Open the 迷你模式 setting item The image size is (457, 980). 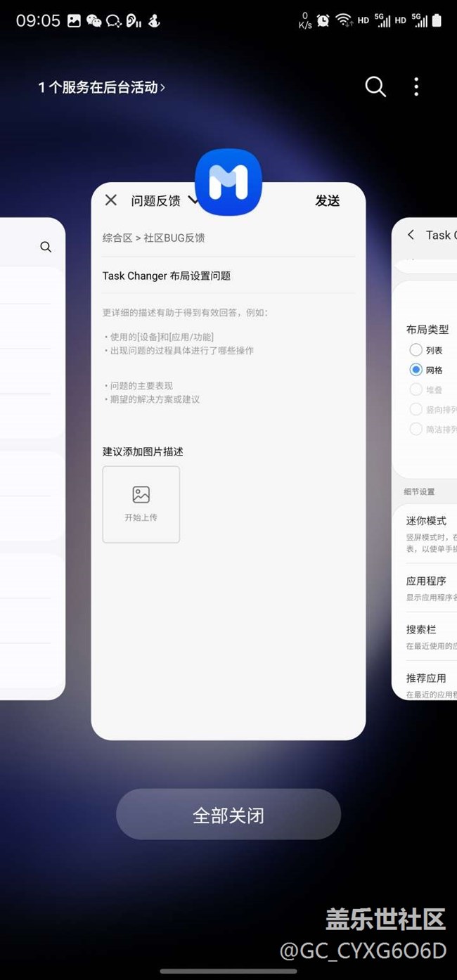[426, 521]
